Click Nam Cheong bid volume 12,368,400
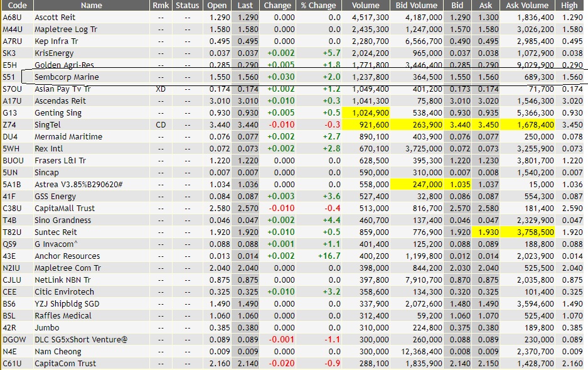This screenshot has width=588, height=370. [422, 352]
